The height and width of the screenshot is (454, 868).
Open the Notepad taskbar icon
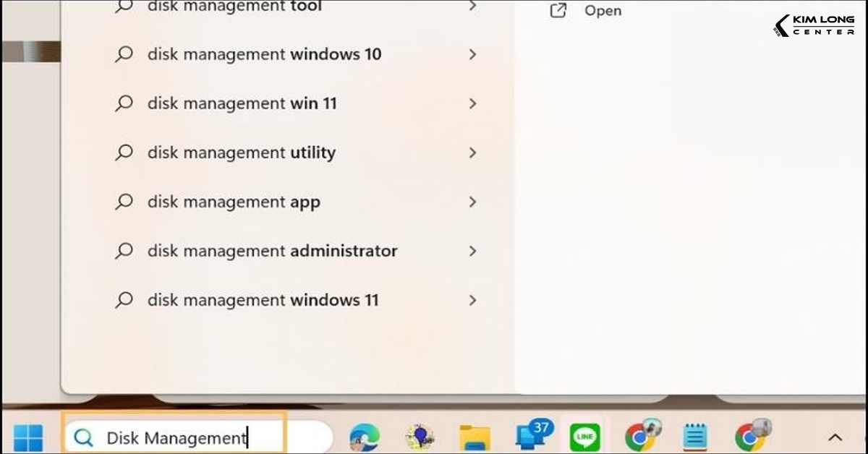tap(695, 437)
